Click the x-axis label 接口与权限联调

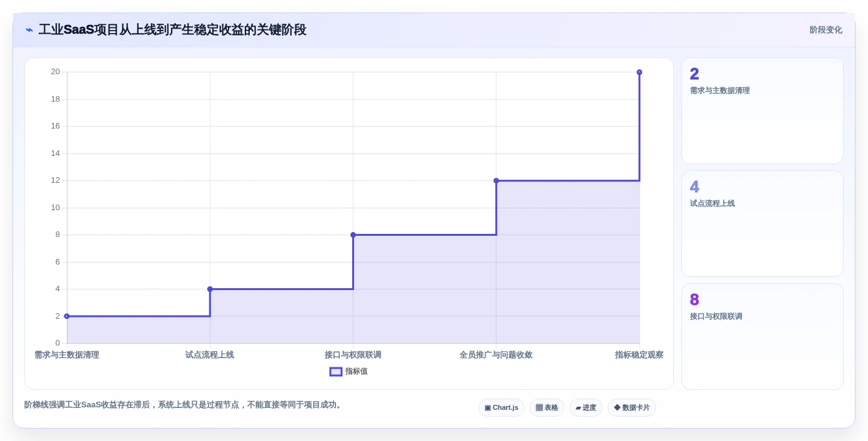pos(353,355)
